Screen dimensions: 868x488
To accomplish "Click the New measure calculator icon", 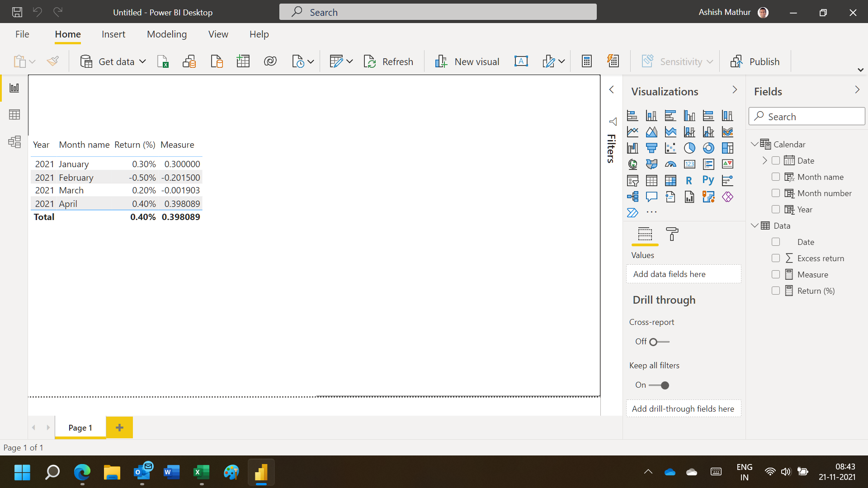I will pyautogui.click(x=587, y=61).
